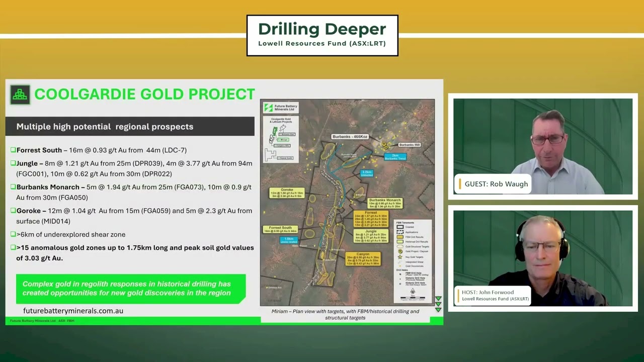The image size is (644, 362).
Task: Click the Future Battery Minerals logo on the map
Action: click(x=281, y=108)
